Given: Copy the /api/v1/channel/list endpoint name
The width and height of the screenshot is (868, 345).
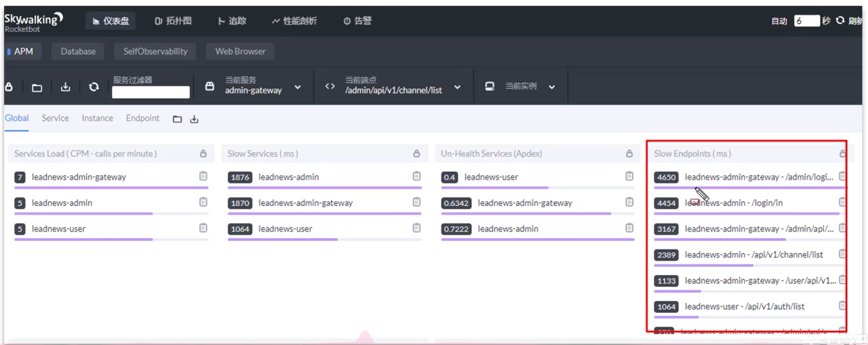Looking at the screenshot, I should coord(842,254).
